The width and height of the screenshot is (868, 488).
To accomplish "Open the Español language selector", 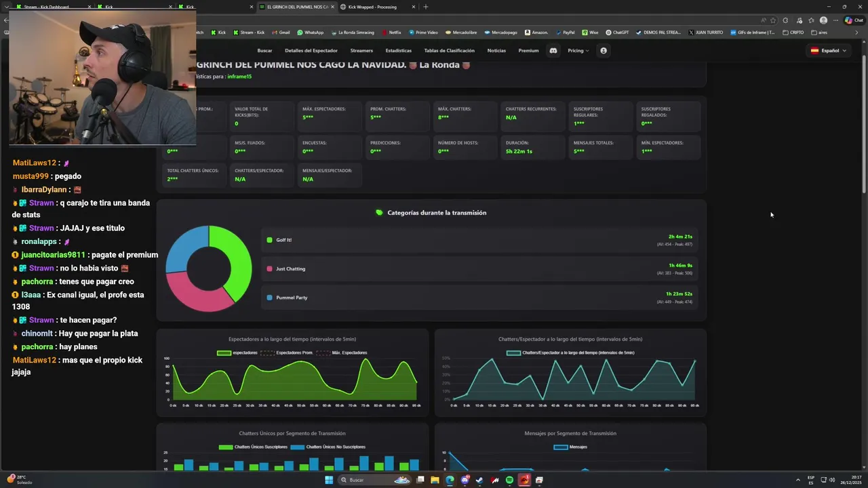I will (x=829, y=50).
